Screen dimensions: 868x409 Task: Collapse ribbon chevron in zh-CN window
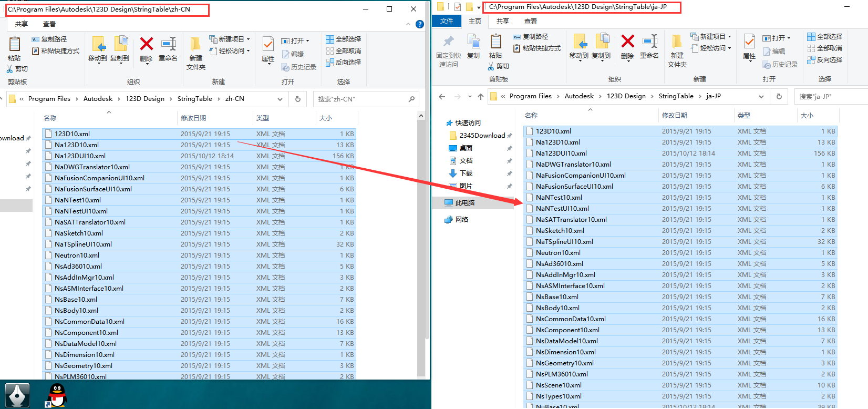click(408, 24)
